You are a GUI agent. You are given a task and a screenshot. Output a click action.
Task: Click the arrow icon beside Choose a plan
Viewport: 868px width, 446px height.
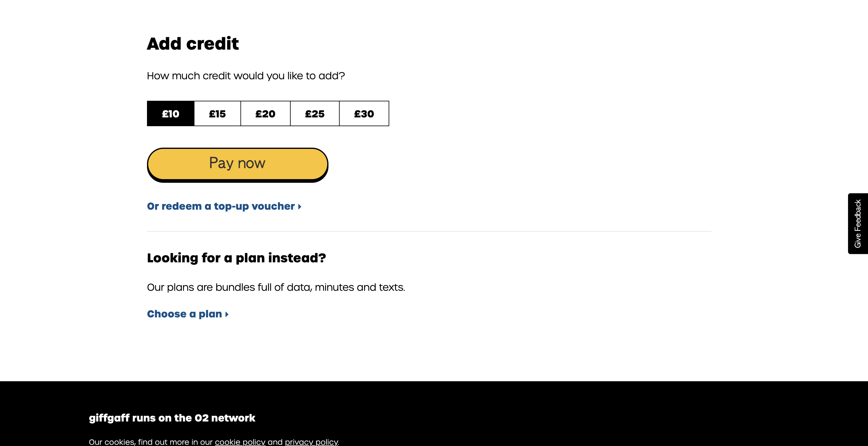tap(227, 314)
